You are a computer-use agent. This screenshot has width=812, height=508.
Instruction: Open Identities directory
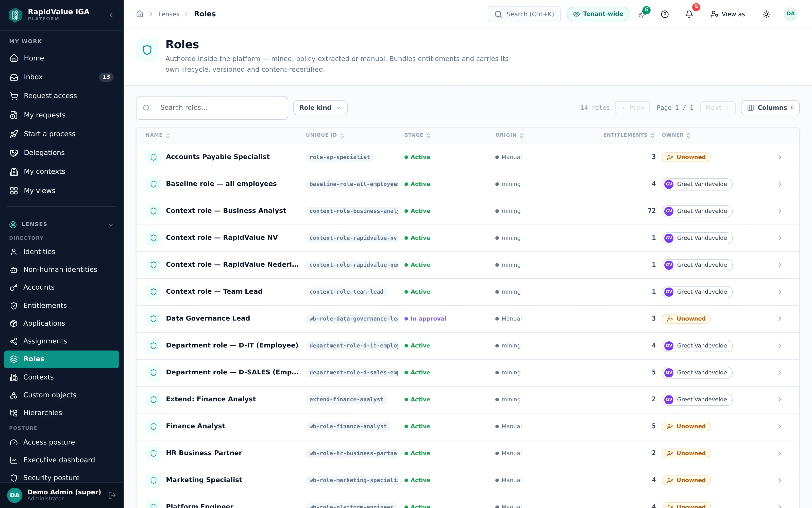tap(62, 252)
